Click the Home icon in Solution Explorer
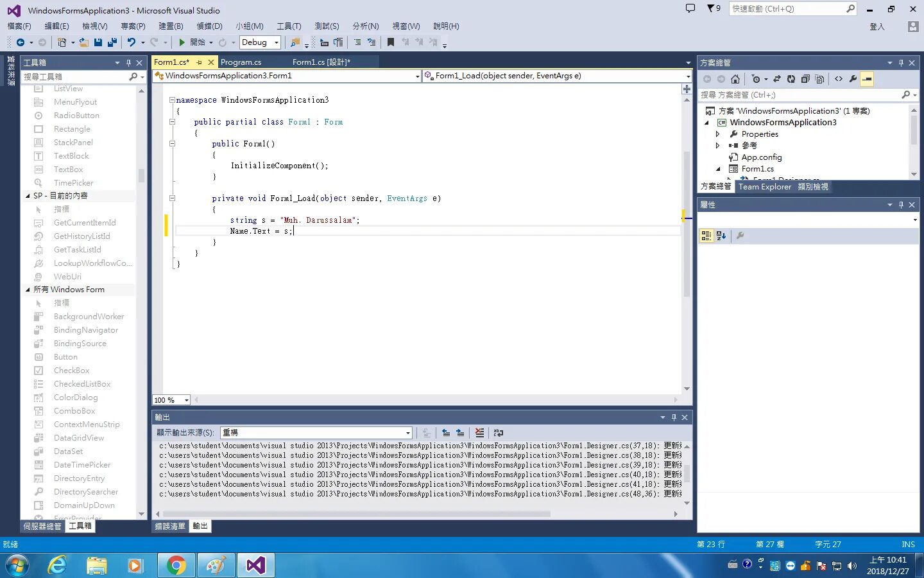Screen dimensions: 924x578 tap(735, 79)
